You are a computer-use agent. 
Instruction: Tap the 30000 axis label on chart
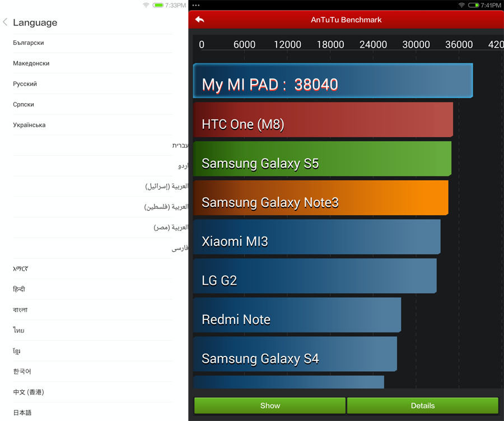pyautogui.click(x=416, y=44)
